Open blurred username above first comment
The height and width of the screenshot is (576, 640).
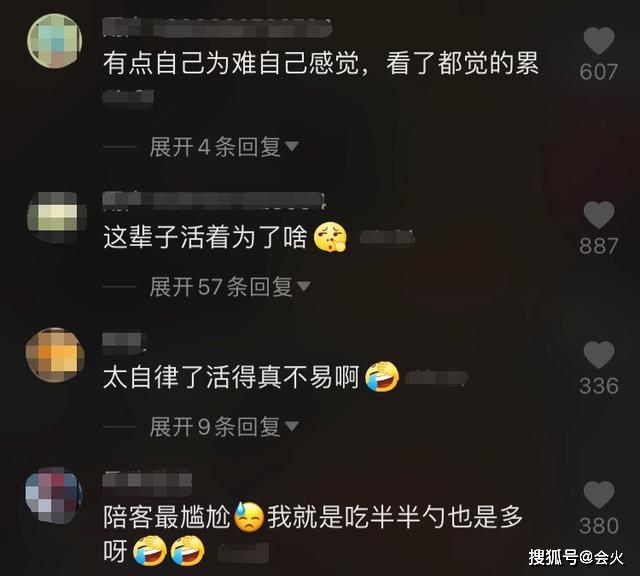217,27
